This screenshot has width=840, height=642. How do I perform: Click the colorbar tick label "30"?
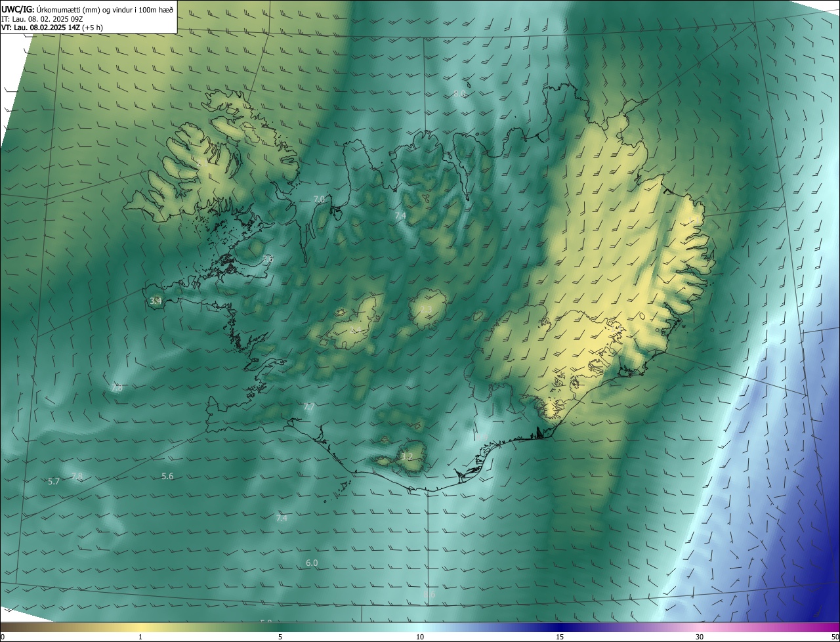coord(700,637)
